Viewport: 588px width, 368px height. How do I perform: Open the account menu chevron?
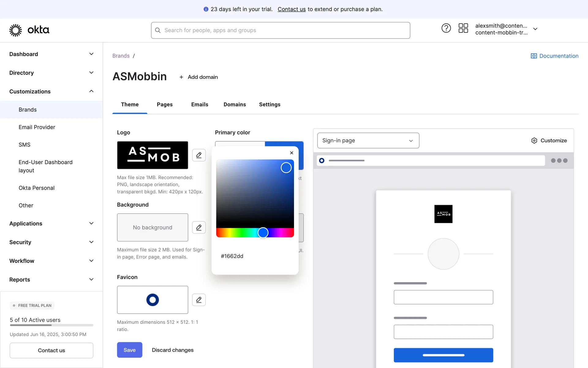(535, 29)
